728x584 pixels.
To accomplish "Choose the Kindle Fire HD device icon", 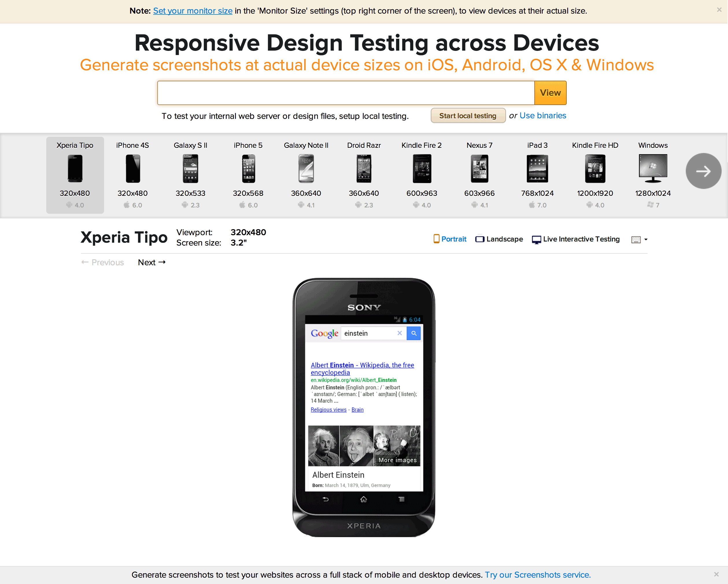I will 595,169.
